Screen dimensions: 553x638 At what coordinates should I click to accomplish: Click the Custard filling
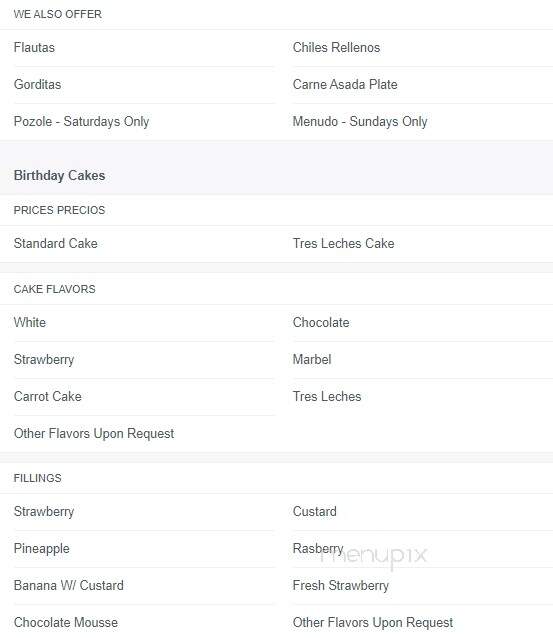(315, 511)
